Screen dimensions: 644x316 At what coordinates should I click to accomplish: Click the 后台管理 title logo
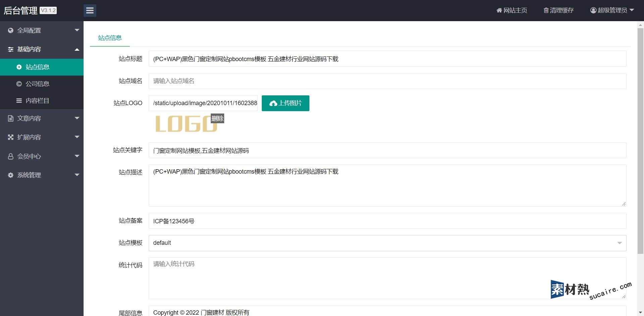(x=20, y=11)
